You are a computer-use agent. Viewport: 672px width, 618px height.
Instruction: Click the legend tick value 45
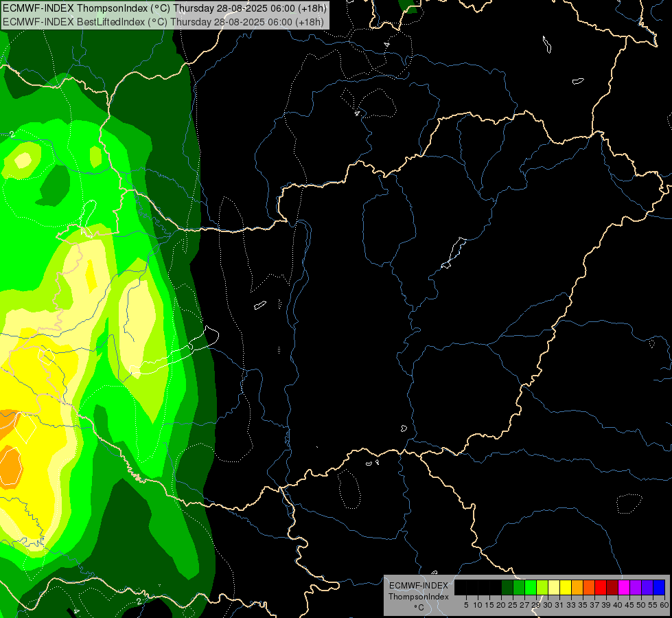tap(629, 605)
